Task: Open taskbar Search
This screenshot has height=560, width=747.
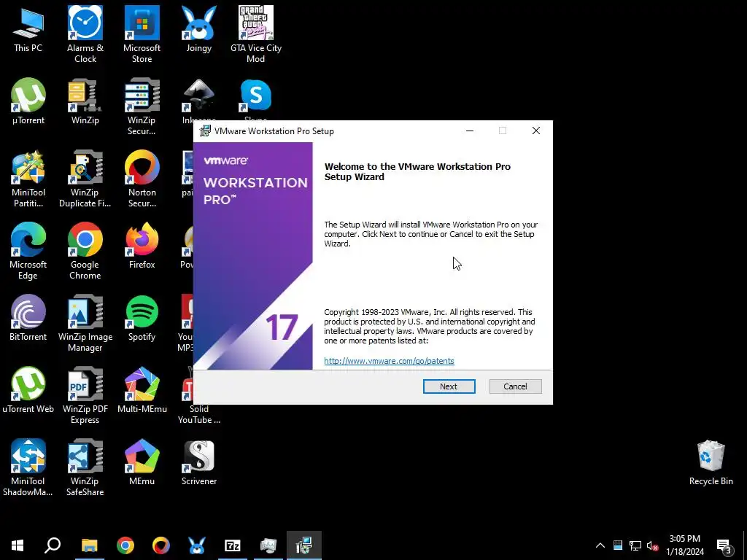Action: (53, 545)
